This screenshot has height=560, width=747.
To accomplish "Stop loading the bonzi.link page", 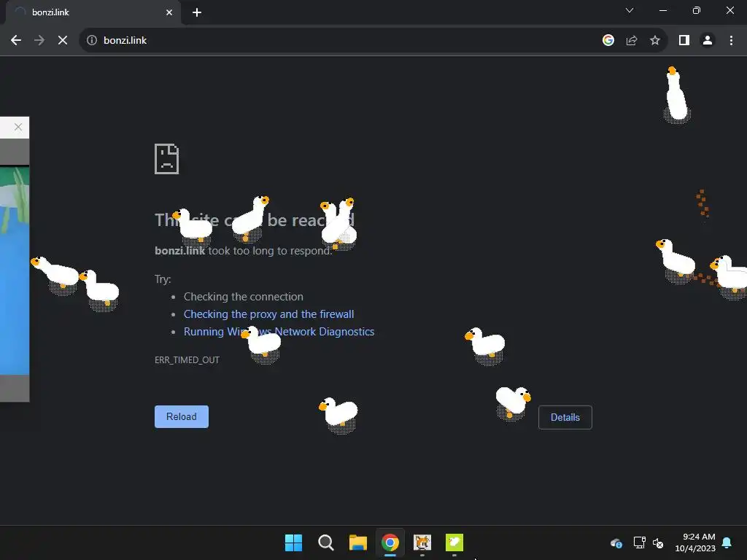I will coord(63,41).
